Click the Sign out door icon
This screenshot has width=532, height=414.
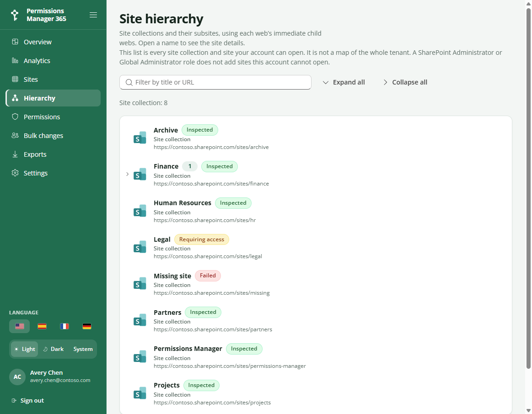(x=14, y=400)
